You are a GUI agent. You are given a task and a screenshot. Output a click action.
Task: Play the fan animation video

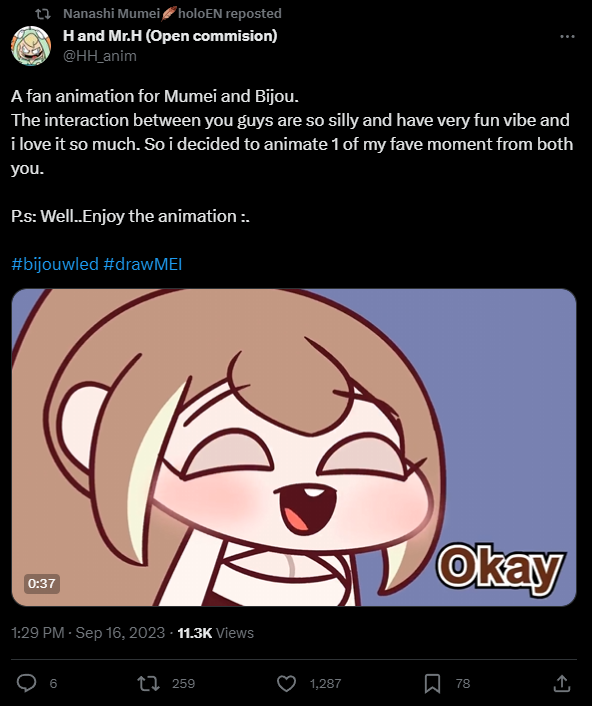tap(294, 448)
